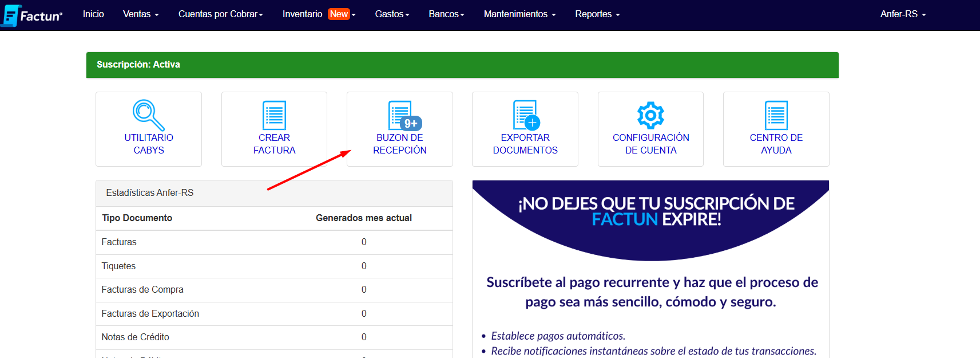
Task: Click the Crear Factura document icon
Action: point(274,115)
